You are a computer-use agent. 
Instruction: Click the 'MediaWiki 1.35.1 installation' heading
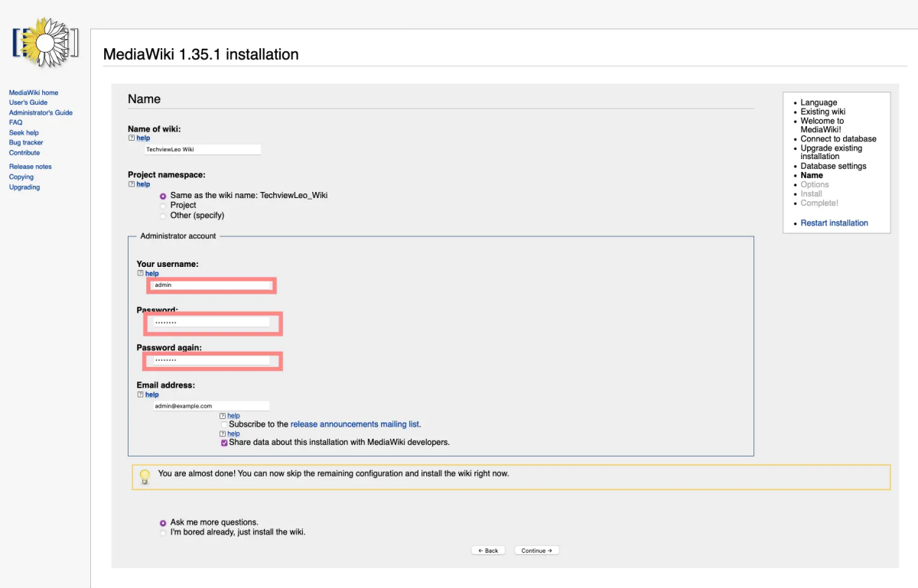coord(200,54)
